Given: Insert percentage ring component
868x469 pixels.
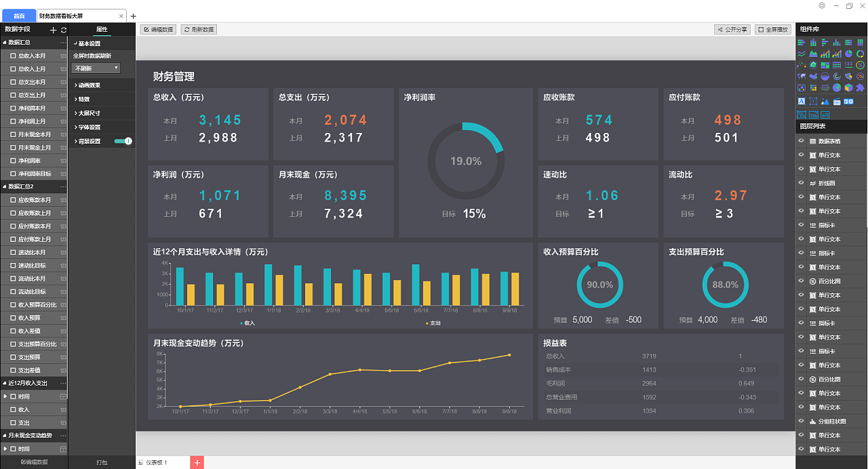Looking at the screenshot, I should [861, 65].
